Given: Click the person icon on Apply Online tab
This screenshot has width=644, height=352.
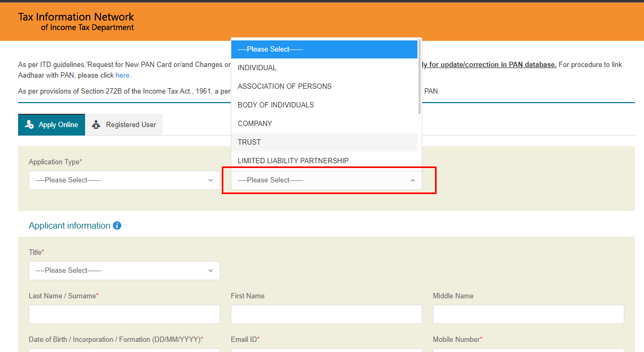Looking at the screenshot, I should 28,124.
